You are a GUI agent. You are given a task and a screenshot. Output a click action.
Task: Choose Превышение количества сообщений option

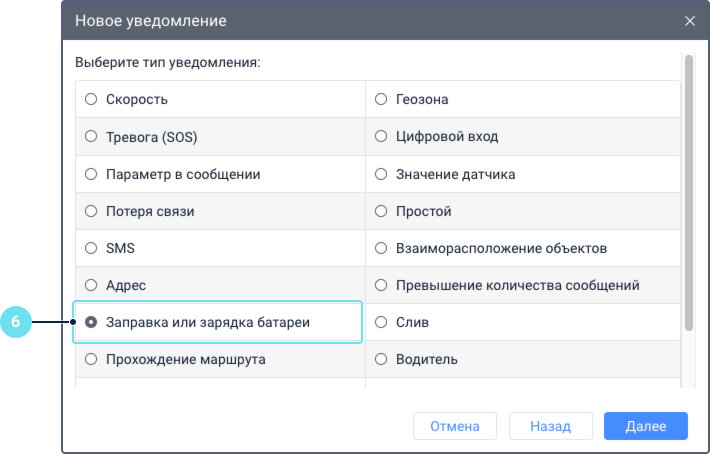[x=380, y=285]
